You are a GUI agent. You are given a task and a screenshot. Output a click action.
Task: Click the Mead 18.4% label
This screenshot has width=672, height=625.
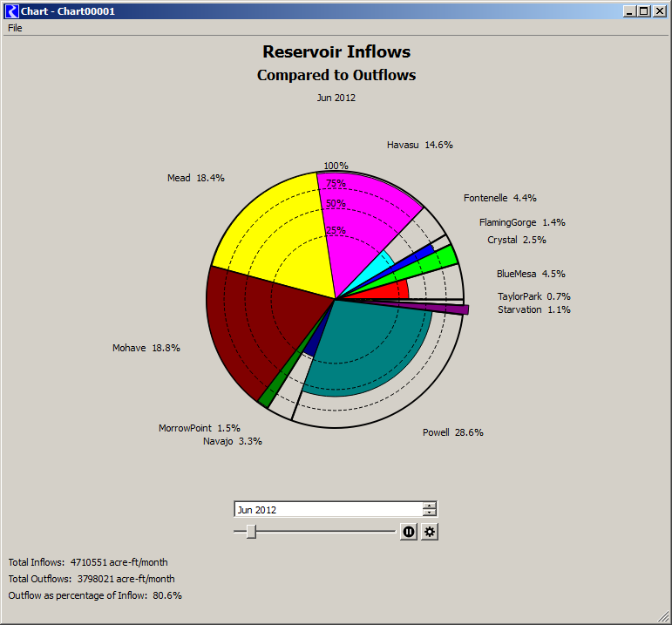[196, 178]
